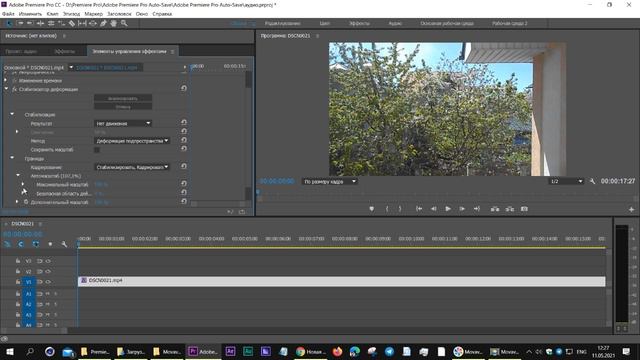The image size is (640, 360).
Task: Toggle snap in the timeline
Action: click(21, 244)
